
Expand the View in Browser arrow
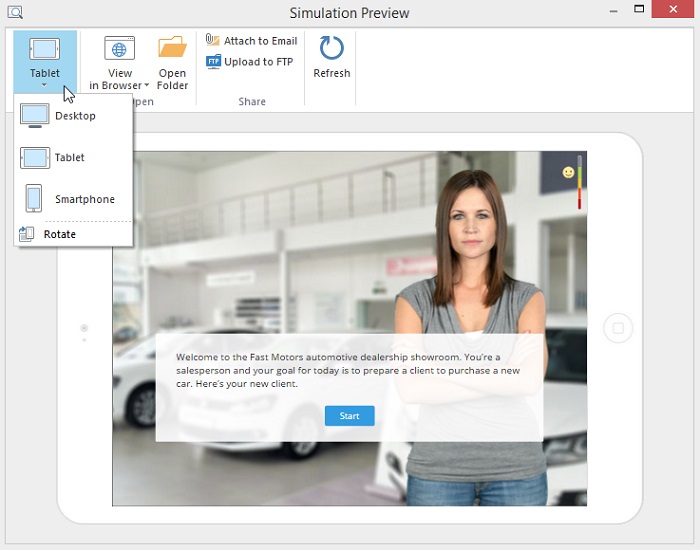(146, 85)
